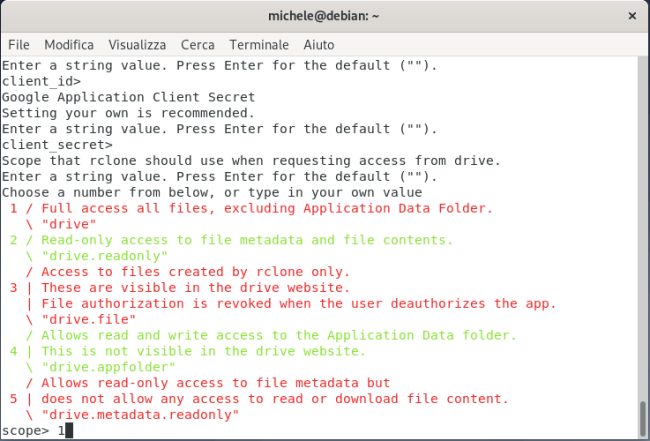
Task: Close the terminal window
Action: 632,16
